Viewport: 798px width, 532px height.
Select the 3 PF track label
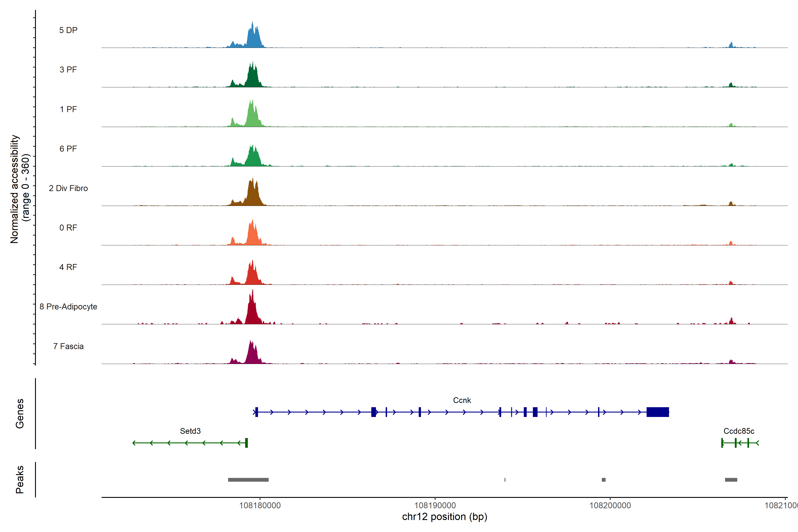68,70
